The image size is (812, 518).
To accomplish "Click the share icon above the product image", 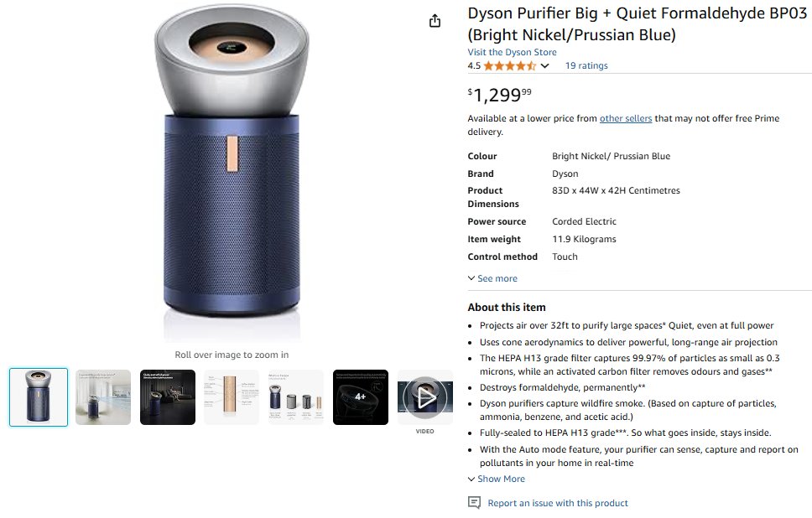I will point(435,21).
